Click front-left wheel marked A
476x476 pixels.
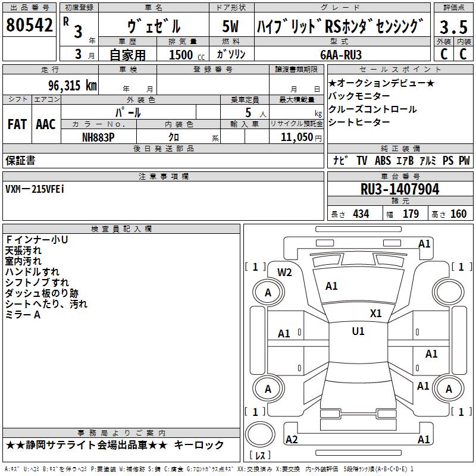268,293
